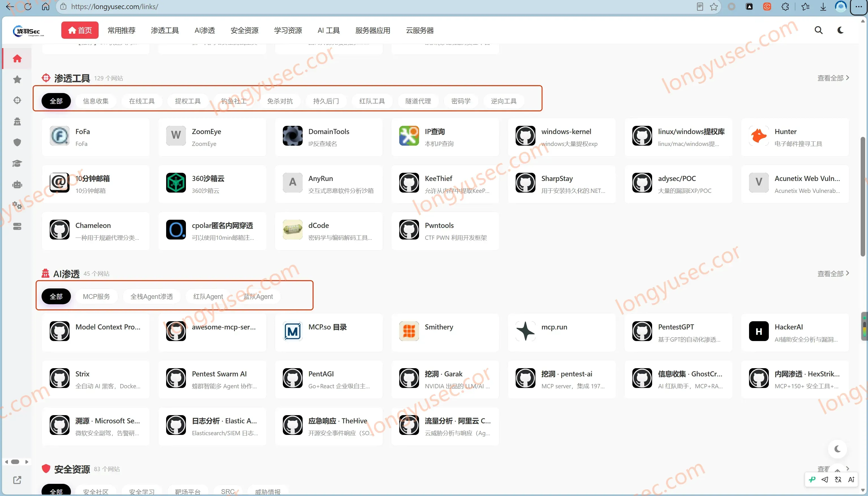868x496 pixels.
Task: Click the server stack icon in sidebar
Action: [x=17, y=227]
